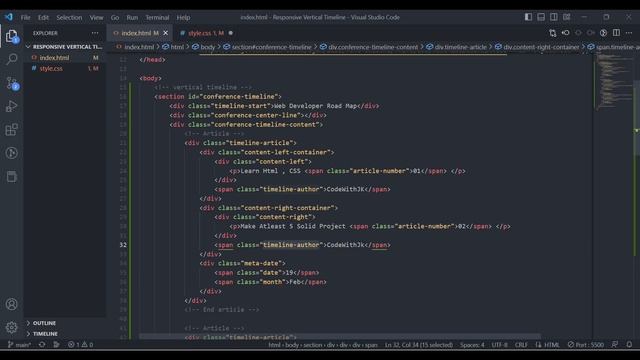640x360 pixels.
Task: Open the Run and Debug view
Action: coord(12,106)
